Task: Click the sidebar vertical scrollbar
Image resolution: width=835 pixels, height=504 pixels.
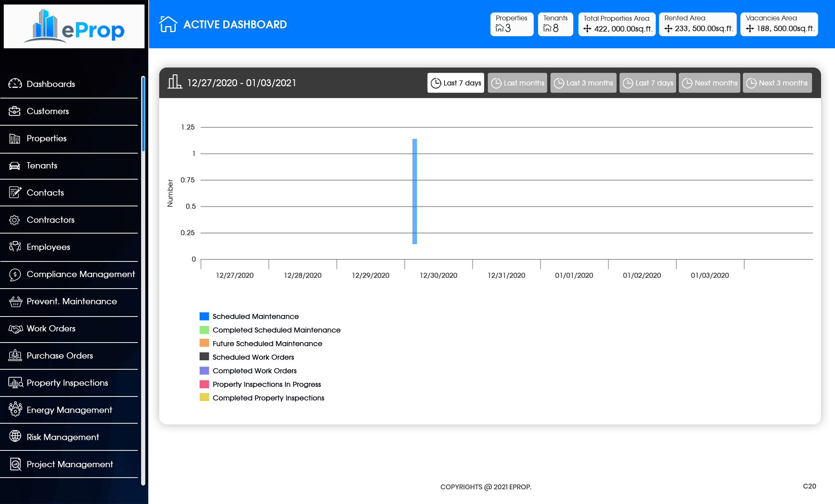Action: [143, 113]
